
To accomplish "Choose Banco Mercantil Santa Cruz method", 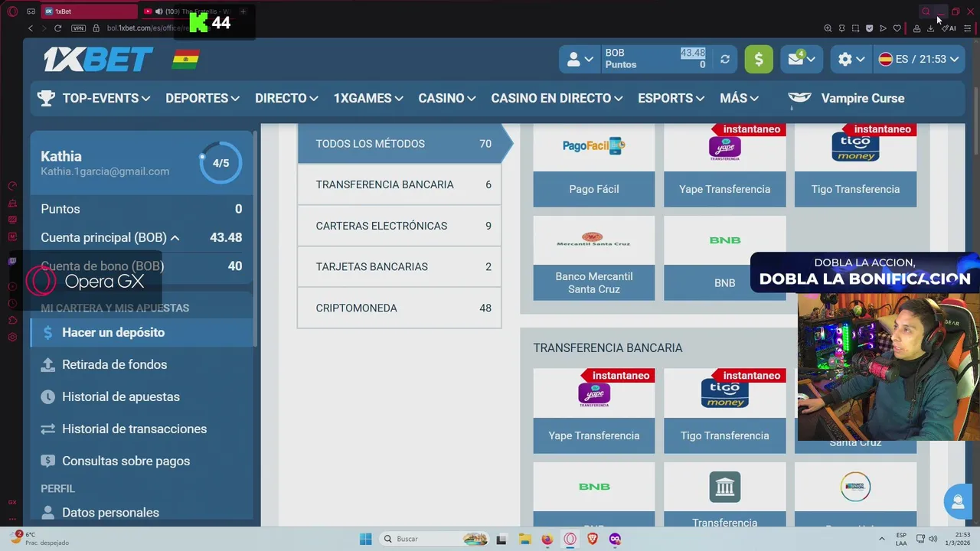I will pos(594,258).
